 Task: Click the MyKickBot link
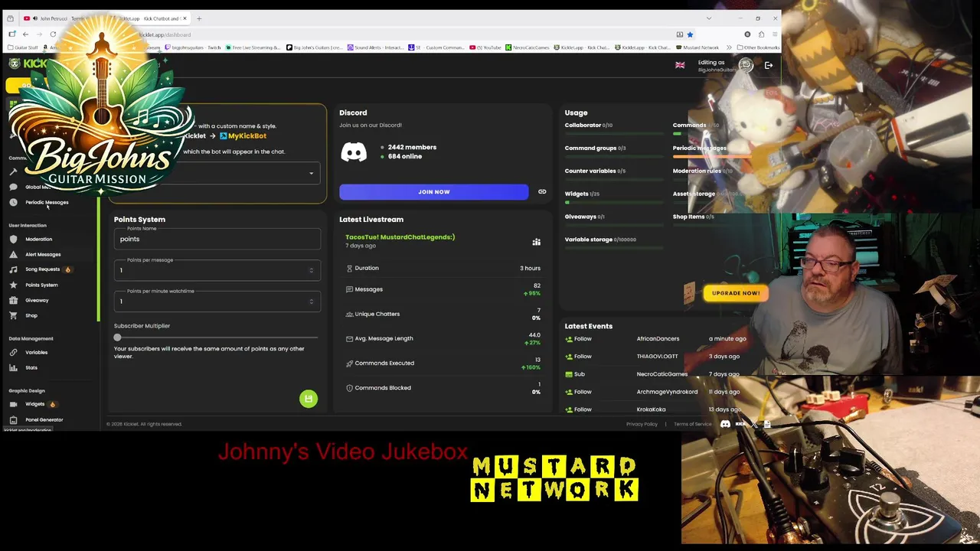[243, 135]
